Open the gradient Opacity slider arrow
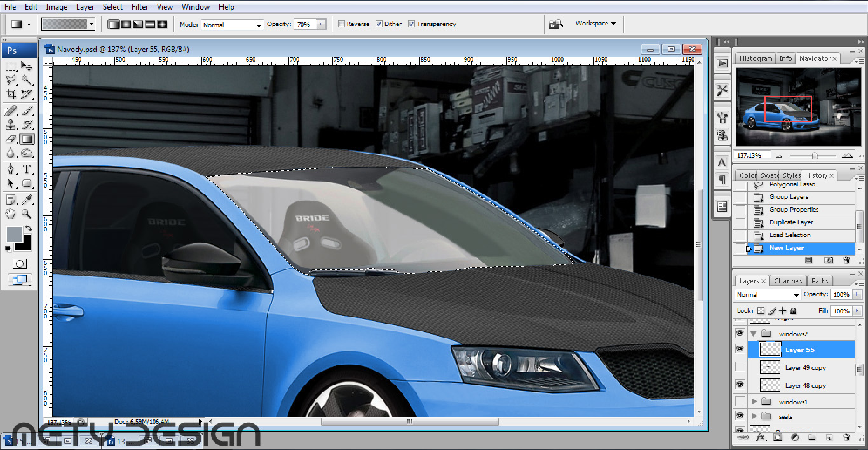Viewport: 868px width, 450px height. pyautogui.click(x=321, y=24)
